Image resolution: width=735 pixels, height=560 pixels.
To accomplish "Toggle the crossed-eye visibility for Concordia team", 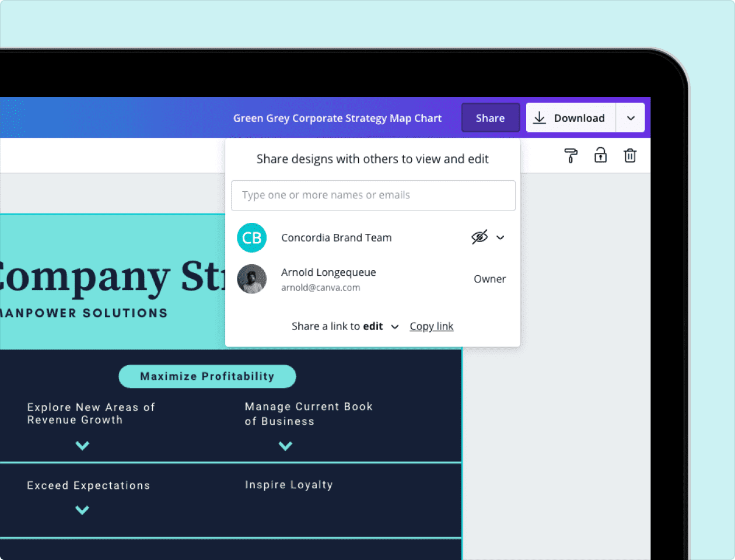I will pyautogui.click(x=480, y=237).
